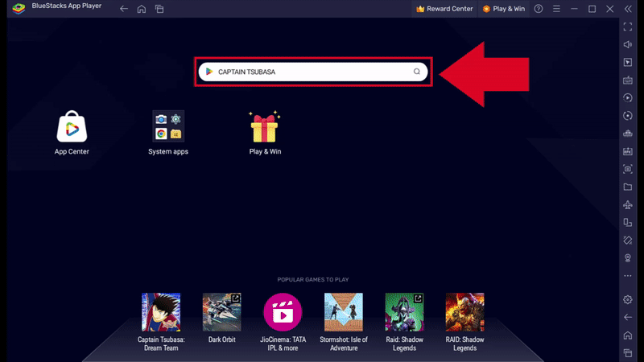Viewport: 644px width, 362px height.
Task: Click the recent apps icon in bottom sidebar
Action: point(628,353)
